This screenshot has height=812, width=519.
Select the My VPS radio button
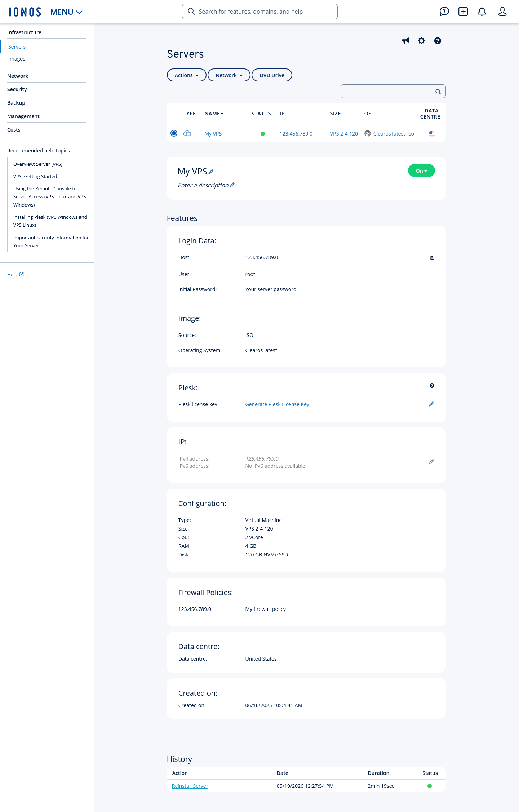pos(174,133)
